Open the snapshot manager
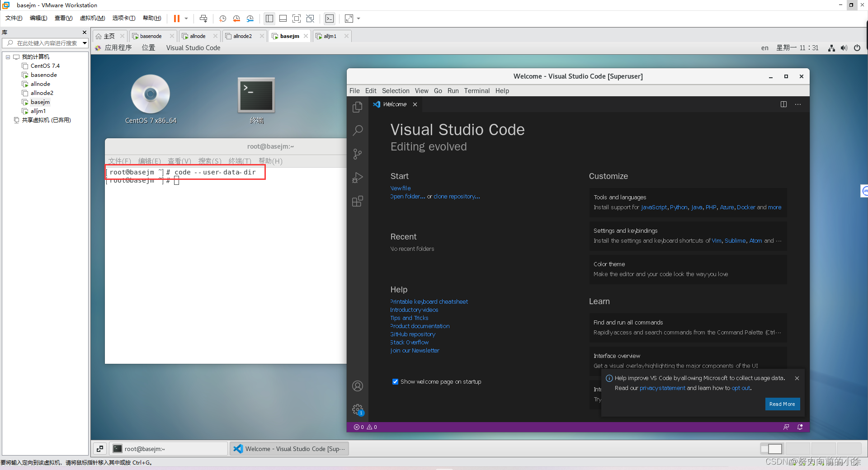The width and height of the screenshot is (868, 470). pos(250,19)
